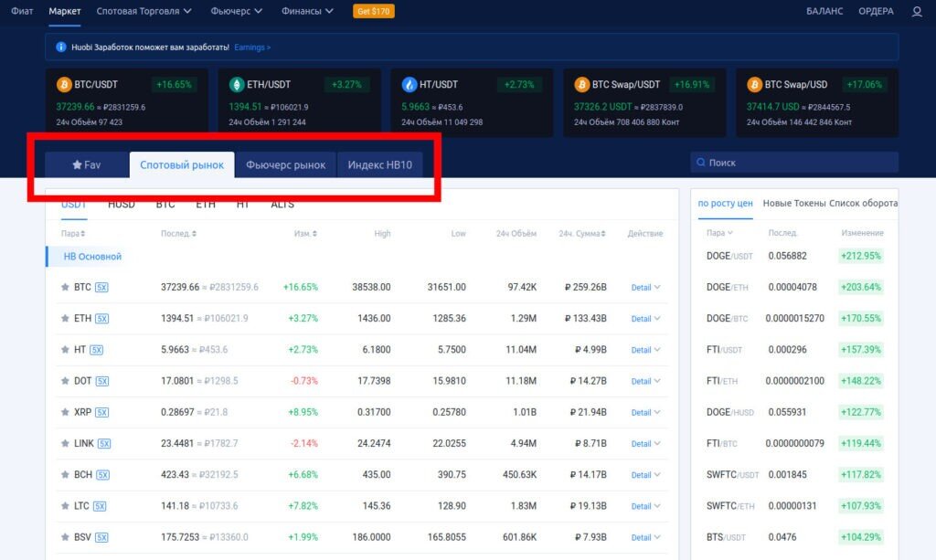This screenshot has height=560, width=936.
Task: Click the info icon in the Huobi banner
Action: click(x=60, y=47)
